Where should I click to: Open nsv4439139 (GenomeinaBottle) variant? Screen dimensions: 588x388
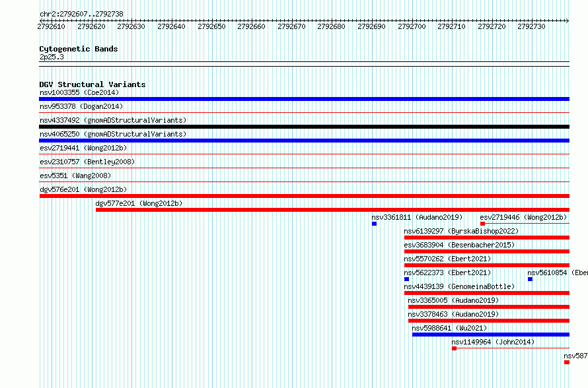459,286
